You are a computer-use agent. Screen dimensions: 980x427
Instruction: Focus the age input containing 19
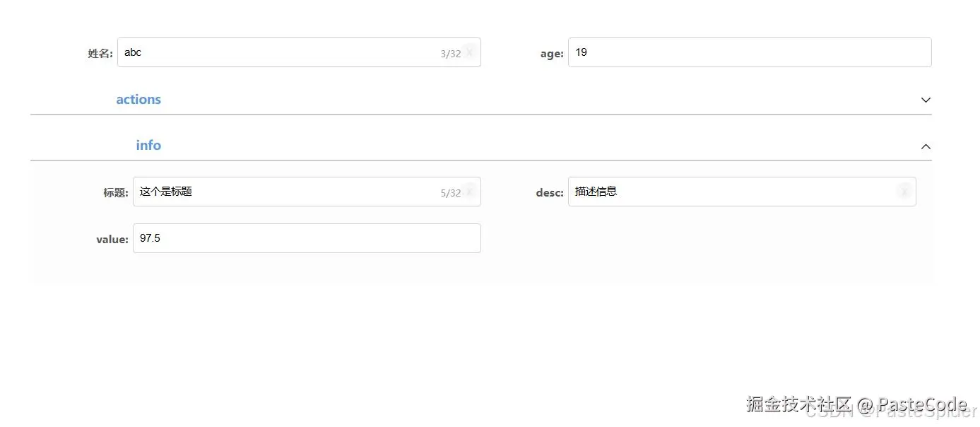pos(750,52)
